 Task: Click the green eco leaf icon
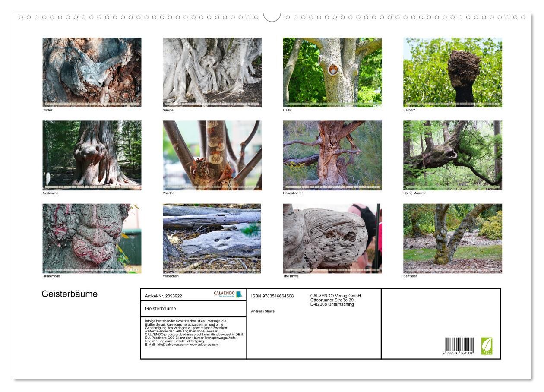487,346
